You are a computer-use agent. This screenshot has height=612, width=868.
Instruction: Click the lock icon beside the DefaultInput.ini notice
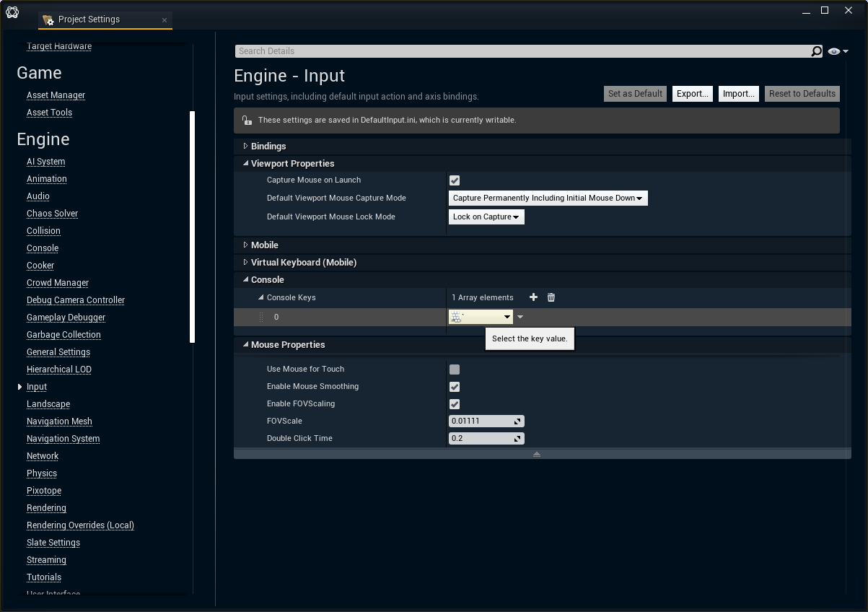tap(247, 121)
